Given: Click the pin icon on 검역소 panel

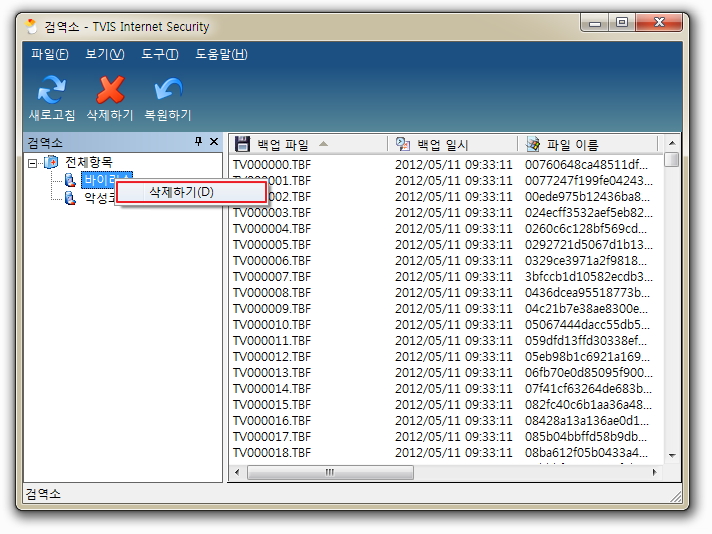Looking at the screenshot, I should click(198, 143).
